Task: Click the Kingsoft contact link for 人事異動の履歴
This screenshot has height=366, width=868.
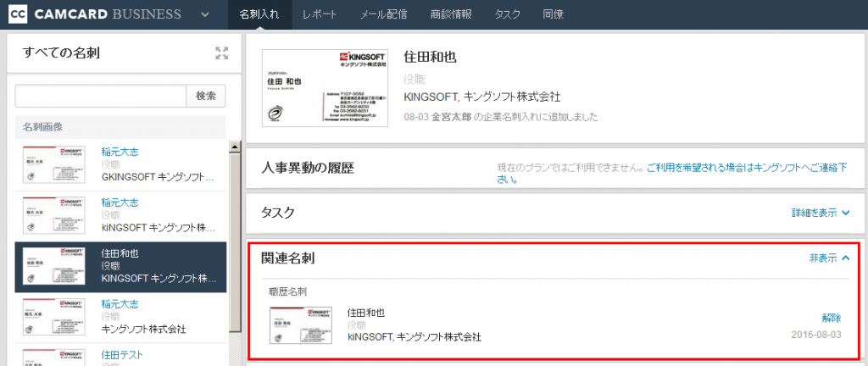Action: tap(672, 173)
